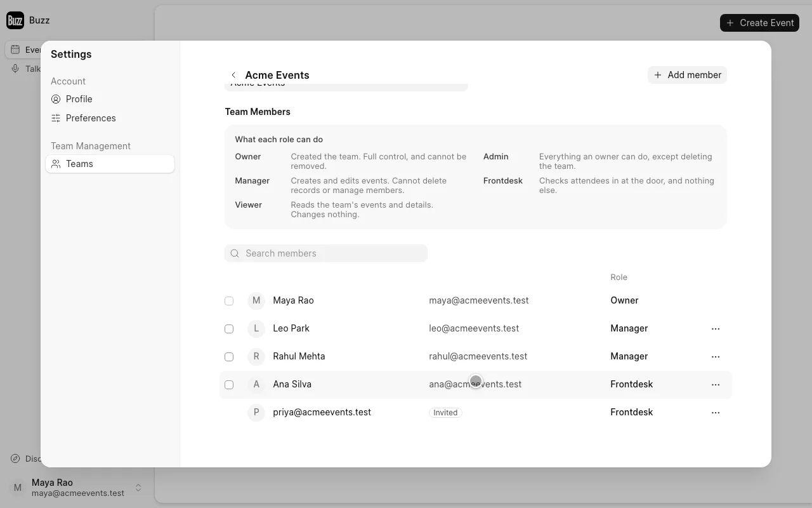The image size is (812, 508).
Task: Expand the Maya Rao account switcher chevron
Action: pos(138,488)
